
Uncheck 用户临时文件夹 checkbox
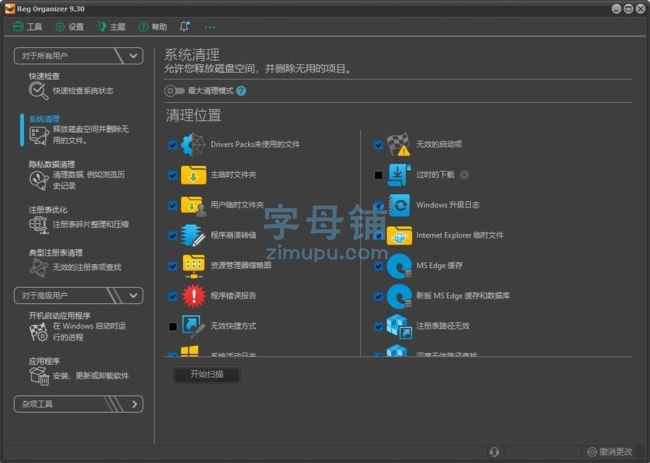click(x=173, y=205)
